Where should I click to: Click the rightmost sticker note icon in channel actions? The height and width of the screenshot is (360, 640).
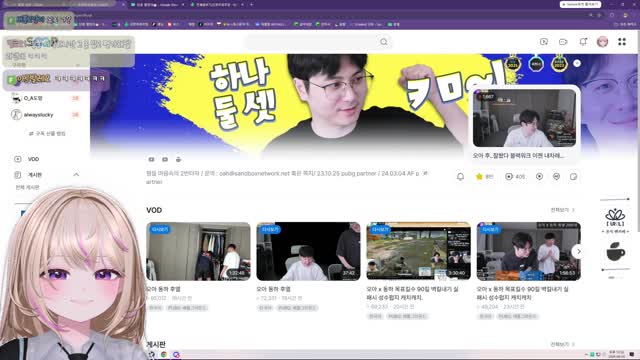(x=573, y=177)
